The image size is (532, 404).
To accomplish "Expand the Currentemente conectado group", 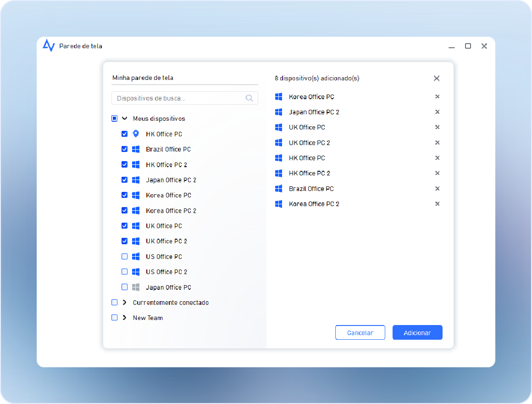I will (124, 303).
